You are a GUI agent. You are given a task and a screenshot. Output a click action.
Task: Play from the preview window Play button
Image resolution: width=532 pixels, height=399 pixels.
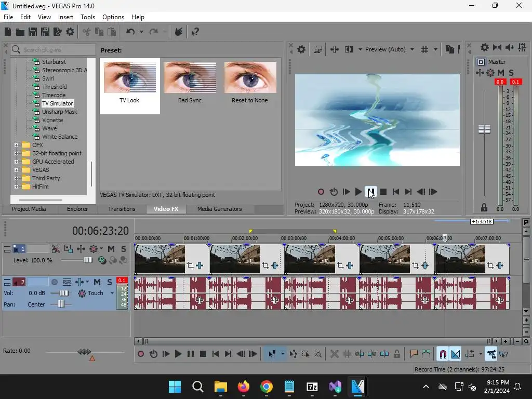(358, 192)
